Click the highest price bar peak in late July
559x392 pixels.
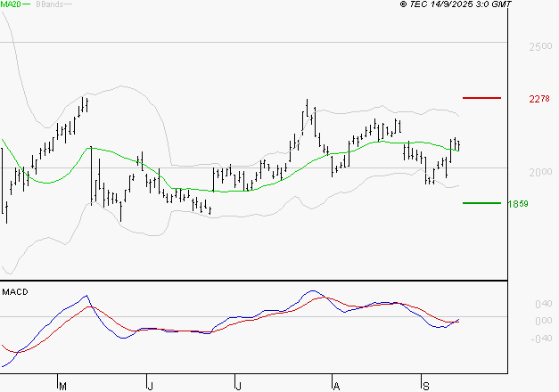[x=307, y=102]
